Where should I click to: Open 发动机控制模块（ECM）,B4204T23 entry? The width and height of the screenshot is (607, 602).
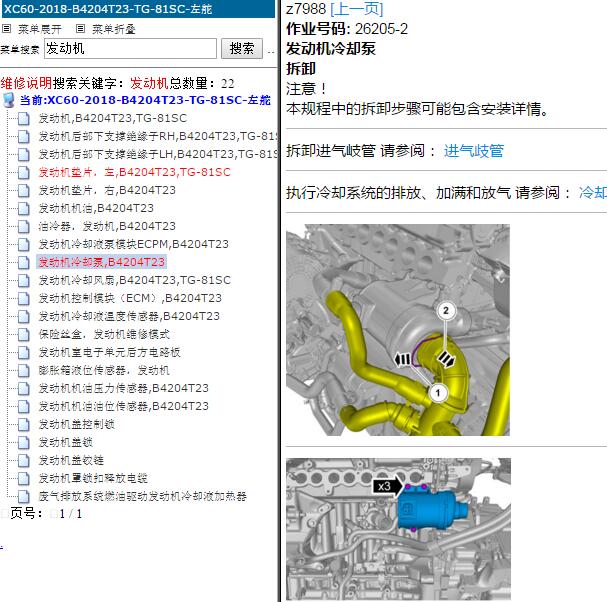[130, 298]
